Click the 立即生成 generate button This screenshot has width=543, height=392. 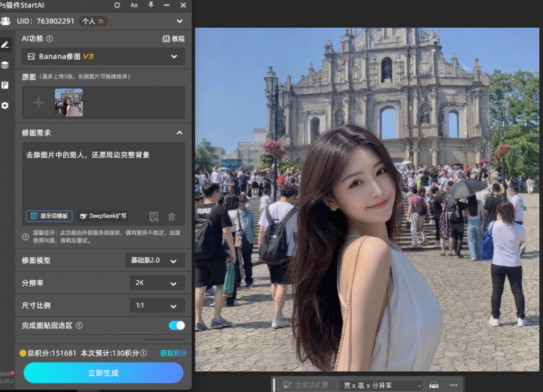[103, 372]
